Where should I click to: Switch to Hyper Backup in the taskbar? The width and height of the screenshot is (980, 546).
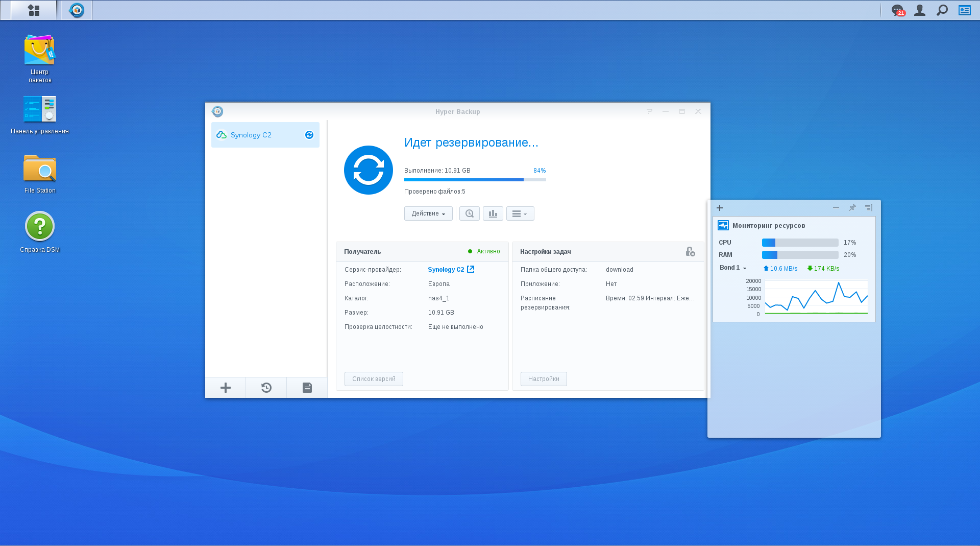click(x=77, y=10)
